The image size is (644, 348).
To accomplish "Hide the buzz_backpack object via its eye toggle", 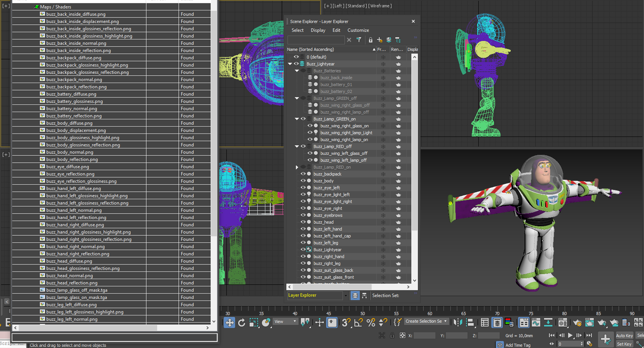I will click(302, 174).
